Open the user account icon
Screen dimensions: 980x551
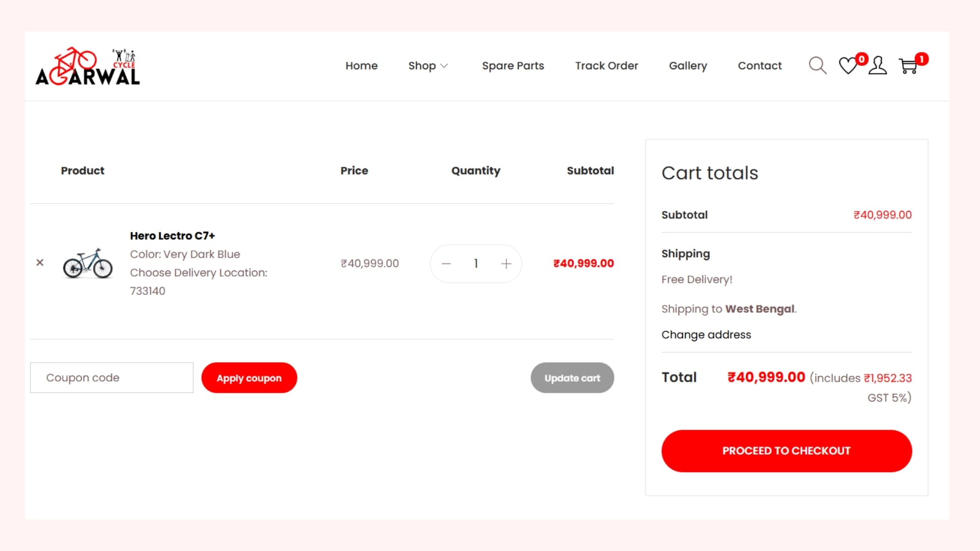click(877, 65)
